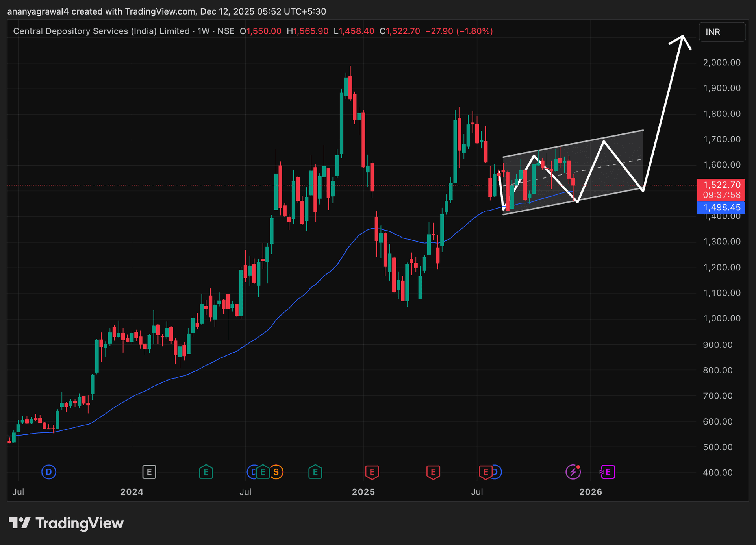Click the open value O1,550.00

coord(261,31)
